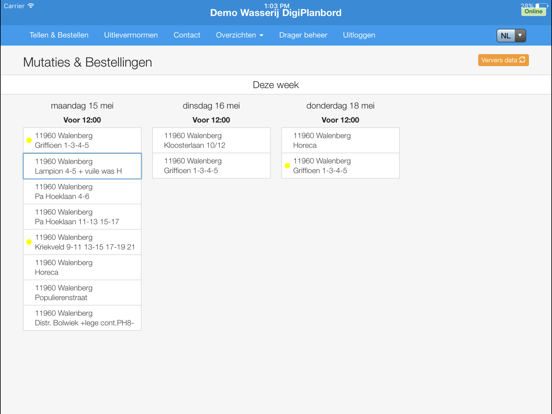Click the Mutaties & Bestellingen heading
The image size is (552, 414).
click(x=88, y=62)
